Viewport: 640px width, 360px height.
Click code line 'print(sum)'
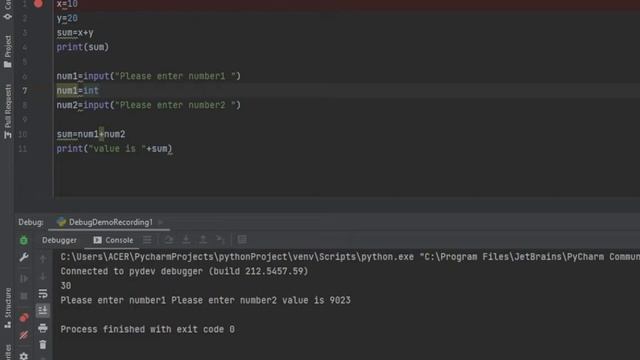point(83,47)
